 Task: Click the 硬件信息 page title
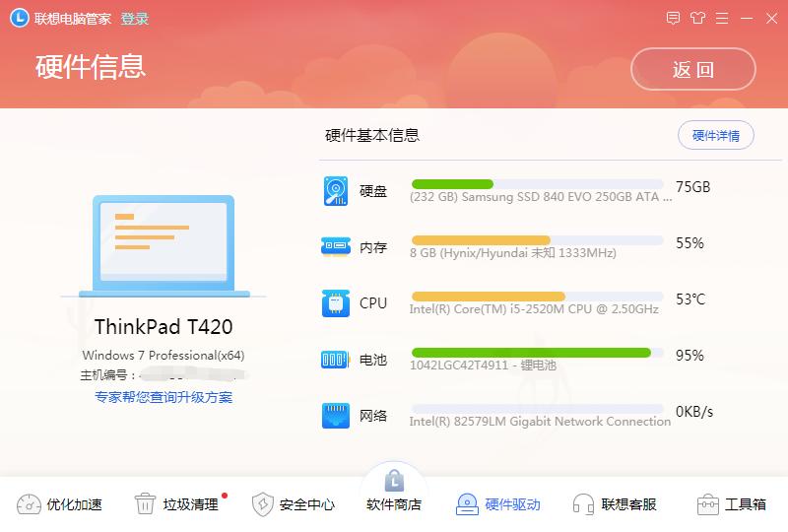click(x=91, y=67)
